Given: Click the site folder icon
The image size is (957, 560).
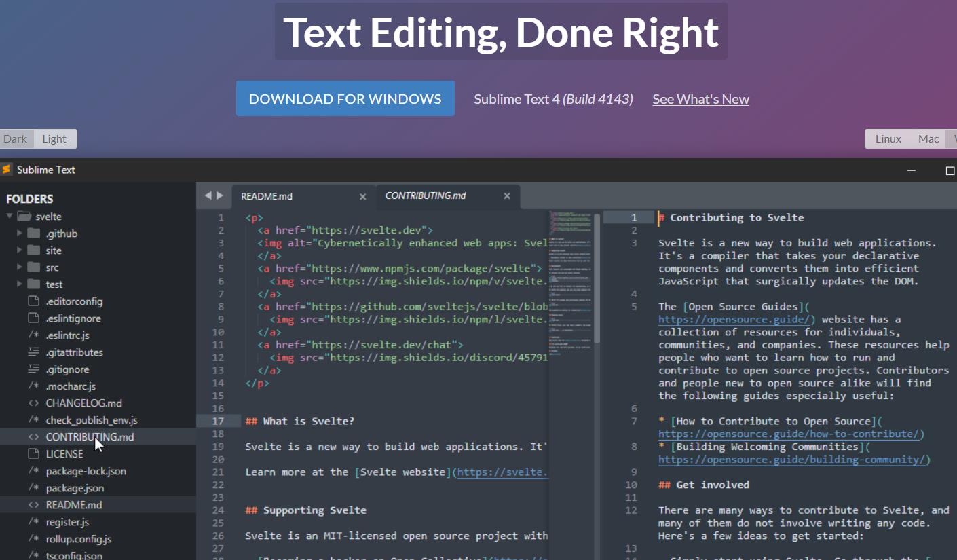Looking at the screenshot, I should pos(34,250).
